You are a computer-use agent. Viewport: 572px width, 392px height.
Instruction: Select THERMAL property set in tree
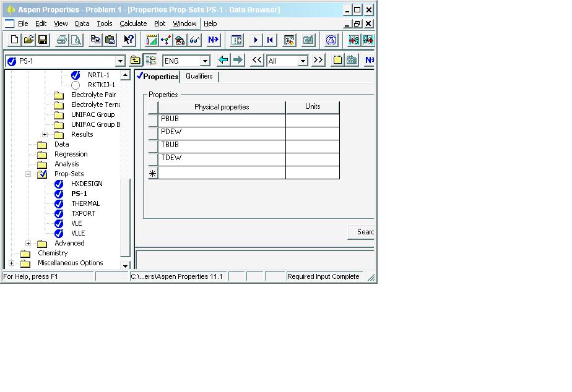85,203
